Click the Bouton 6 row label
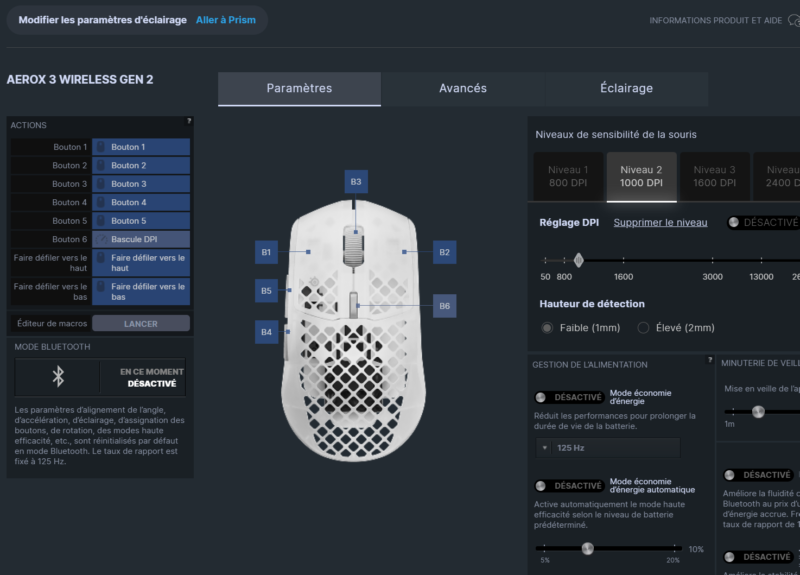Image resolution: width=800 pixels, height=575 pixels. tap(69, 239)
